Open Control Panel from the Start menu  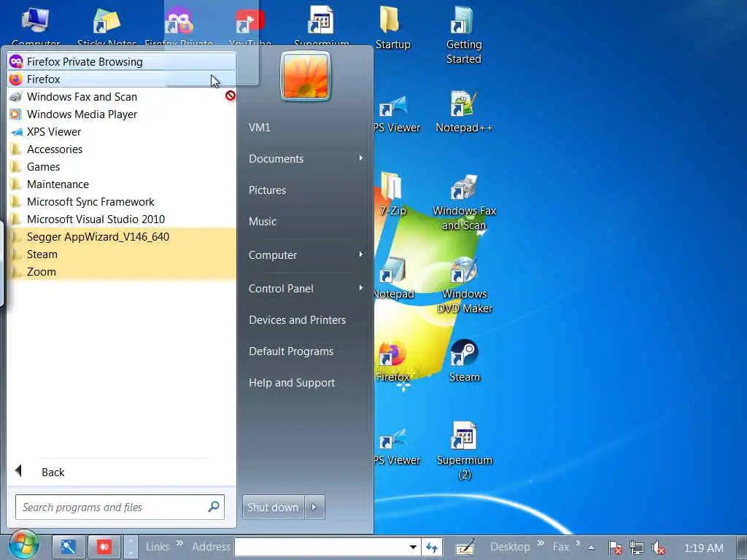click(x=281, y=289)
